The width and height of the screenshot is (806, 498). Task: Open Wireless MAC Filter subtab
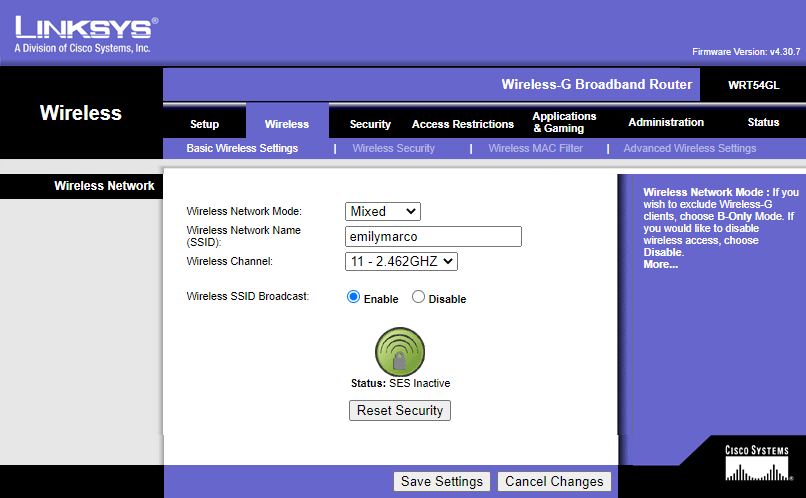[x=536, y=148]
